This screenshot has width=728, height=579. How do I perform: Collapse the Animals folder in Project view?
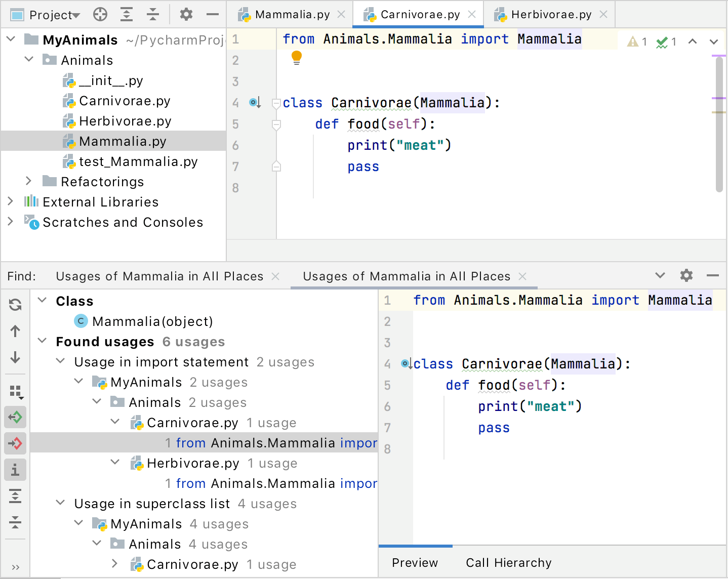pyautogui.click(x=29, y=60)
